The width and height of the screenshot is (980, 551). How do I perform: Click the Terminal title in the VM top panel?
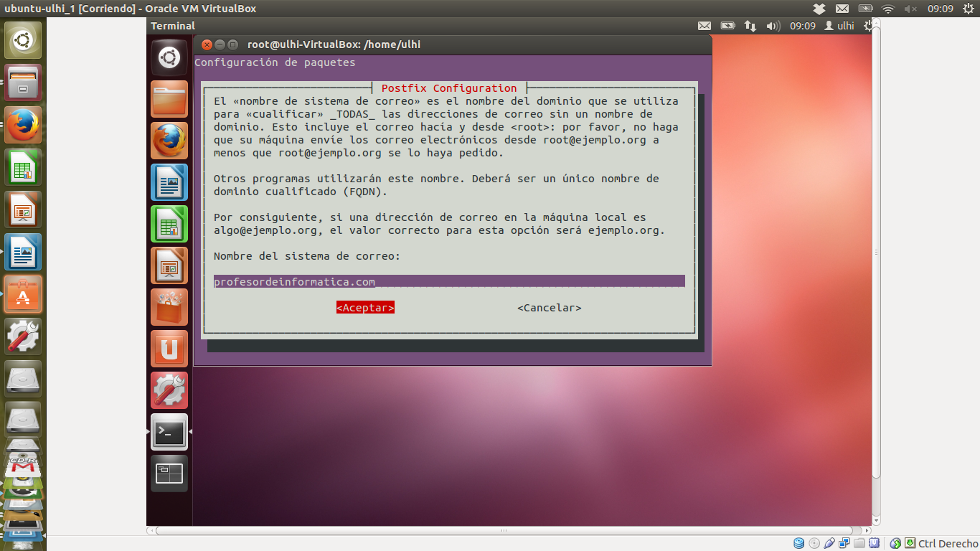(x=173, y=26)
